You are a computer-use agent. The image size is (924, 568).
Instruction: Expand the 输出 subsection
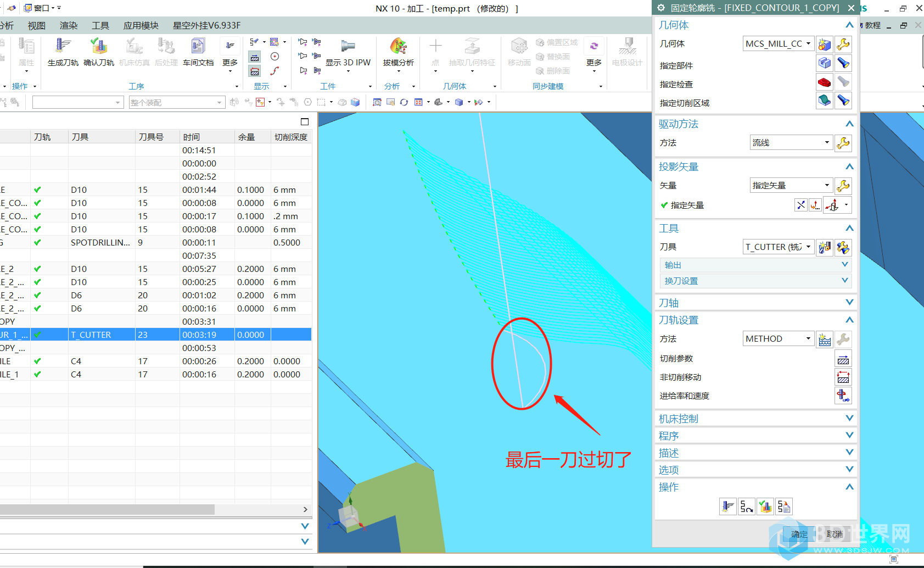(x=756, y=265)
